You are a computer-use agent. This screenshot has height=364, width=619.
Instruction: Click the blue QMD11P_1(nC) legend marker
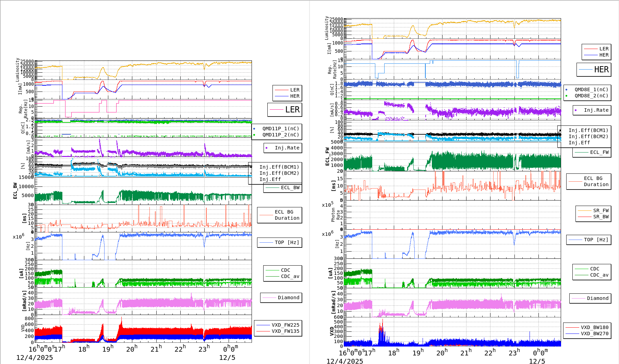(254, 129)
